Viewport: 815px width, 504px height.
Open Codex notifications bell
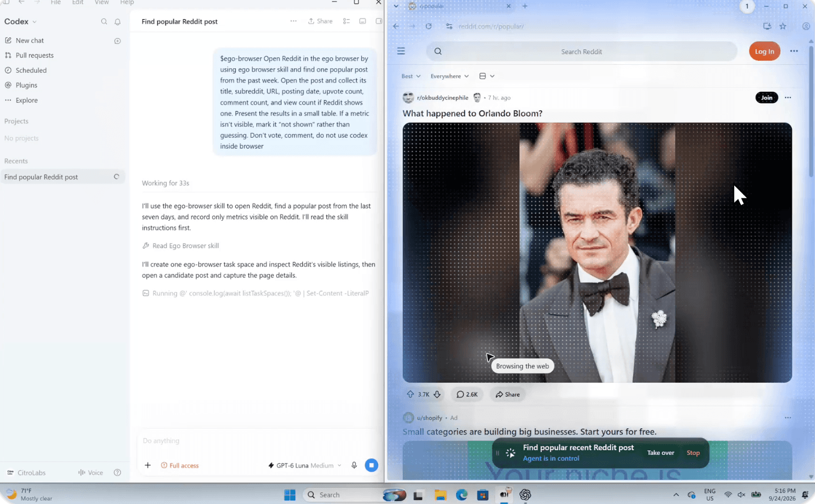[117, 21]
